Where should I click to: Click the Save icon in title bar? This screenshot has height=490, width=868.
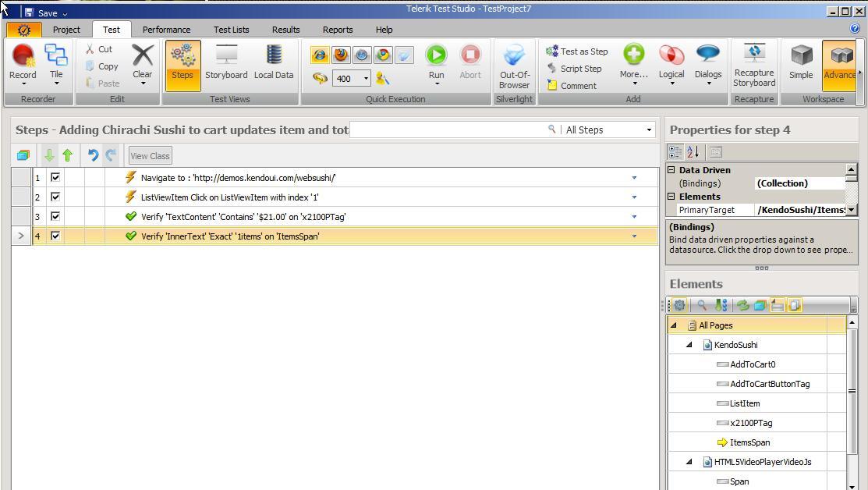(29, 12)
